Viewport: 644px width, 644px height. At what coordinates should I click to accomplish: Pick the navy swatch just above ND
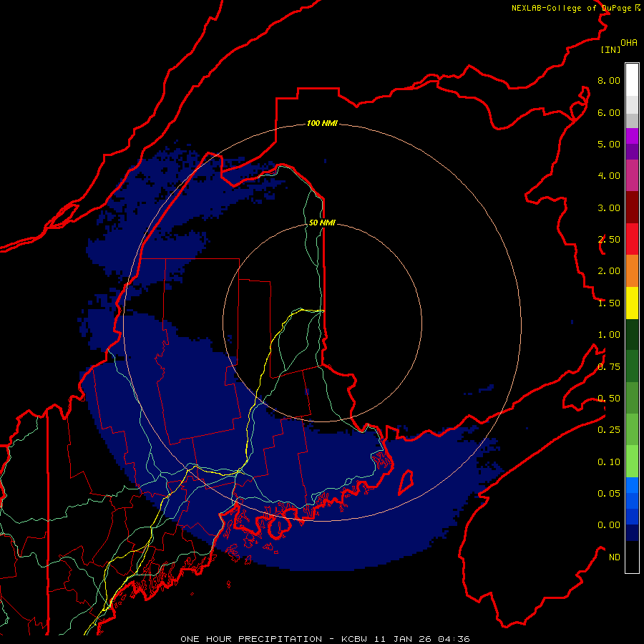(x=632, y=533)
